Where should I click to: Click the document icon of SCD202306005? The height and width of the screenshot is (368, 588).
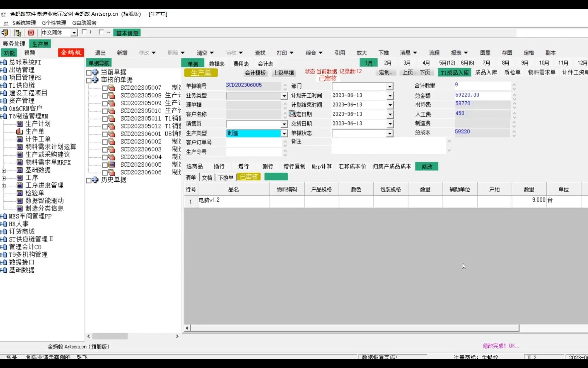112,165
